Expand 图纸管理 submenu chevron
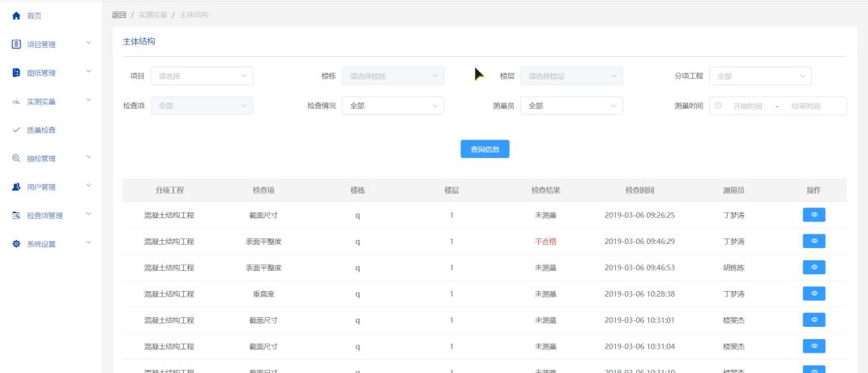 [88, 71]
